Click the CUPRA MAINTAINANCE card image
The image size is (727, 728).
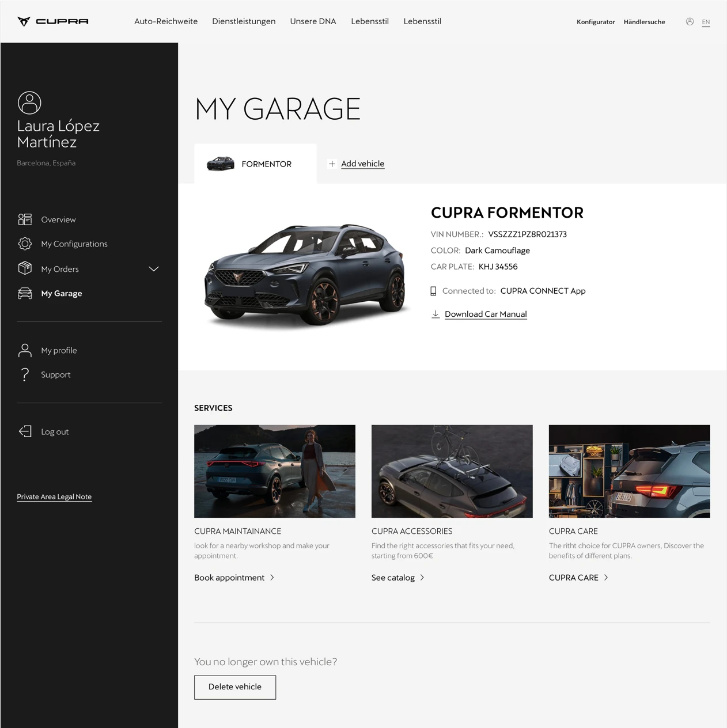coord(275,471)
